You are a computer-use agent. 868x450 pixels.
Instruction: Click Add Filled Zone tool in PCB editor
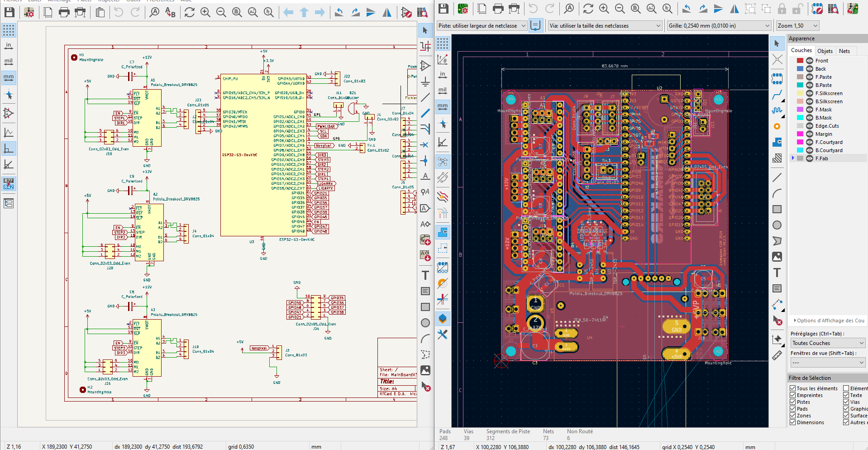(777, 142)
